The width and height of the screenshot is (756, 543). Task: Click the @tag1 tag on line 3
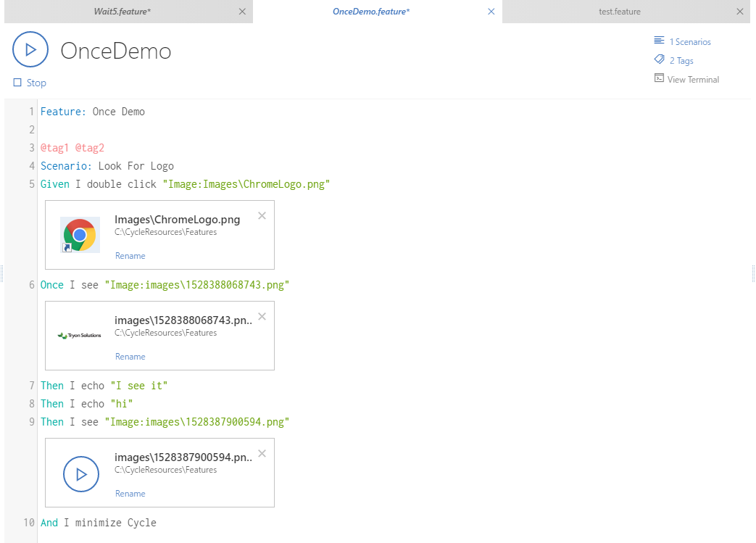tap(55, 147)
